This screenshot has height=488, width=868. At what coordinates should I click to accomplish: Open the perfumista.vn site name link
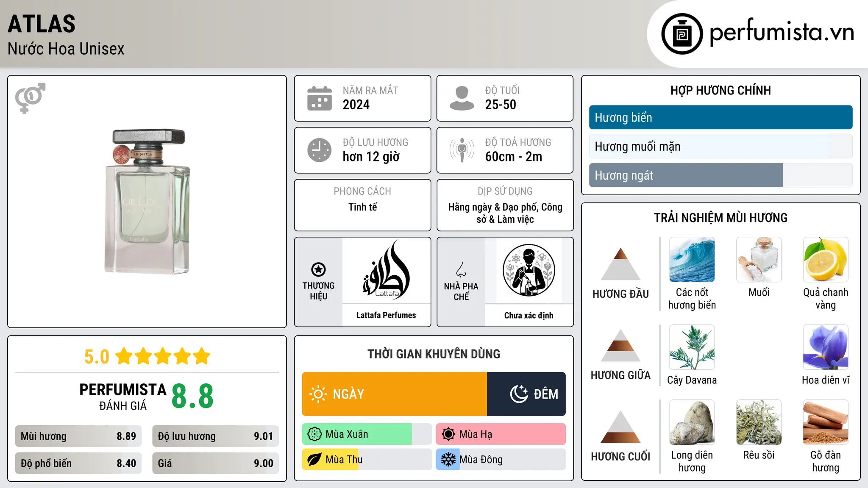pyautogui.click(x=782, y=32)
